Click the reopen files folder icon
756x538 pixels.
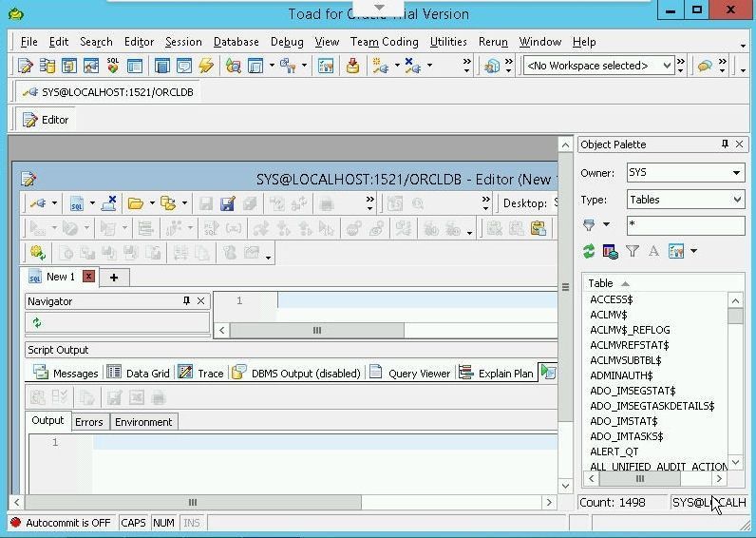pos(168,203)
